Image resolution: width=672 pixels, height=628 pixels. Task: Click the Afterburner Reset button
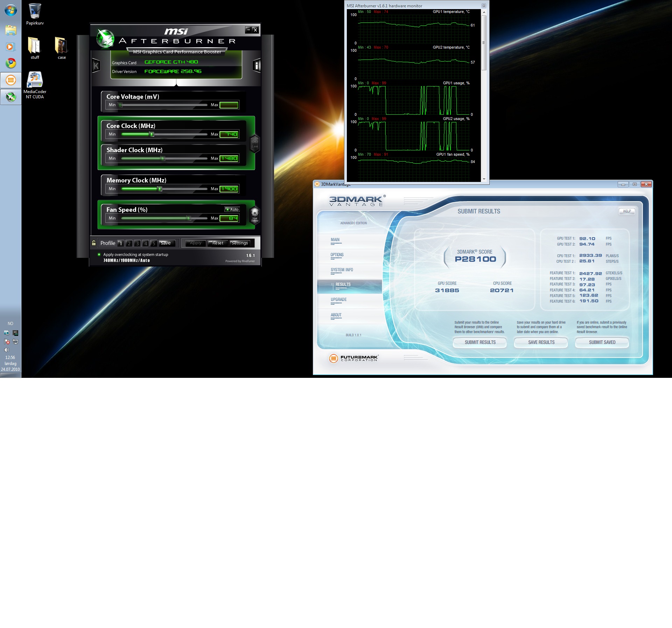pyautogui.click(x=217, y=243)
